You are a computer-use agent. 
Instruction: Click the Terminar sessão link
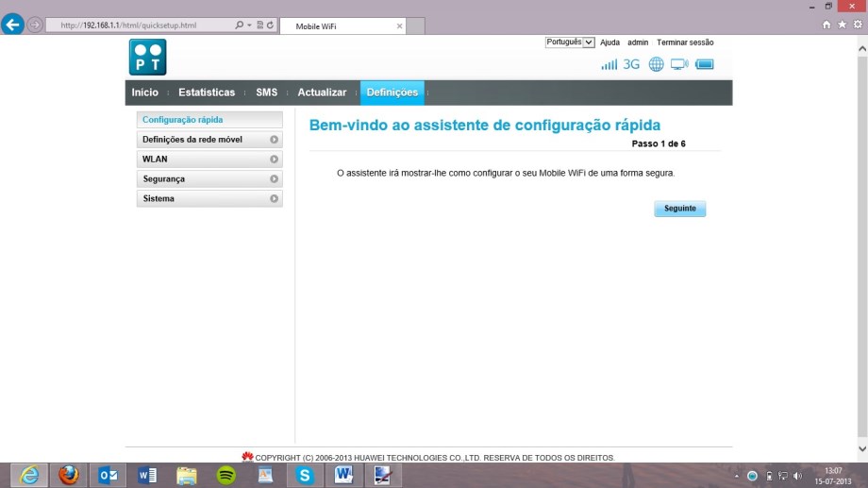pyautogui.click(x=685, y=42)
